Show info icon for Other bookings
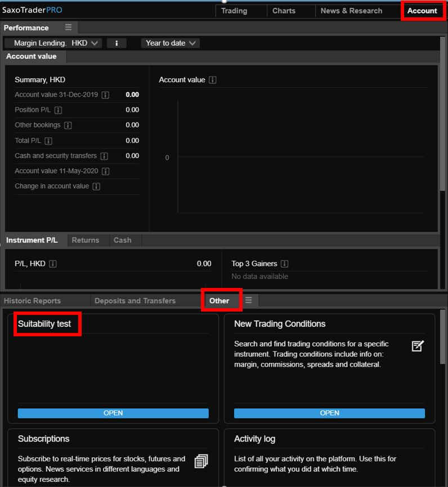 click(x=68, y=125)
